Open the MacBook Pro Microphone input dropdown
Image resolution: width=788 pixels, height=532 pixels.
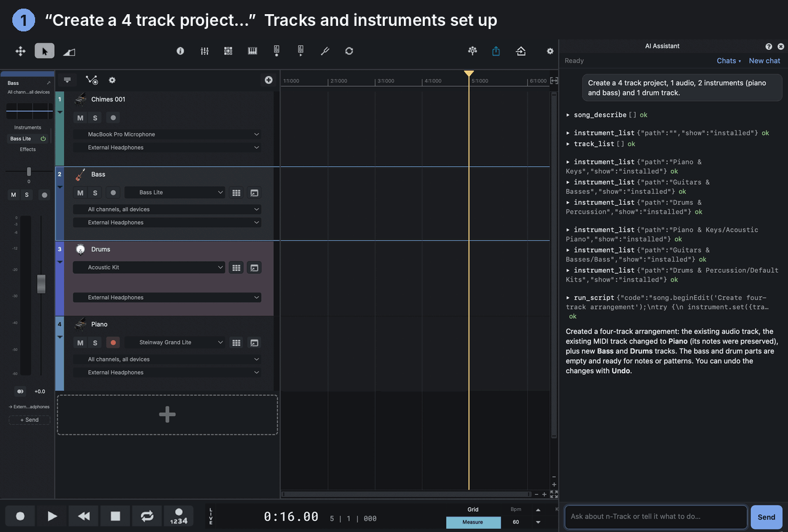tap(167, 134)
